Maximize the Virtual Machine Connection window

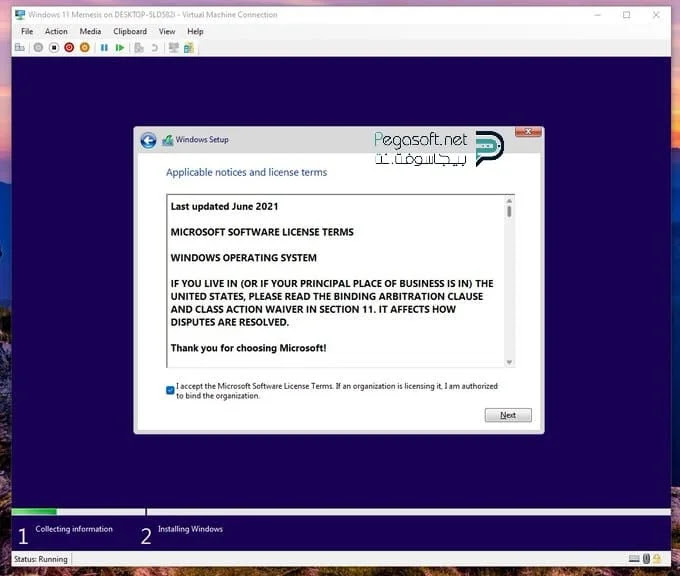pyautogui.click(x=627, y=15)
